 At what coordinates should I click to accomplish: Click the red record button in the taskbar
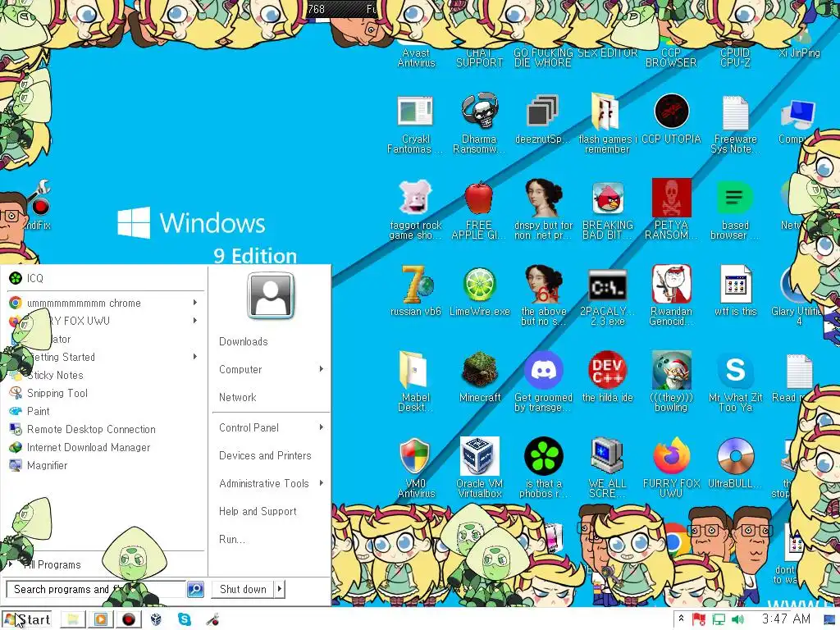click(x=129, y=619)
